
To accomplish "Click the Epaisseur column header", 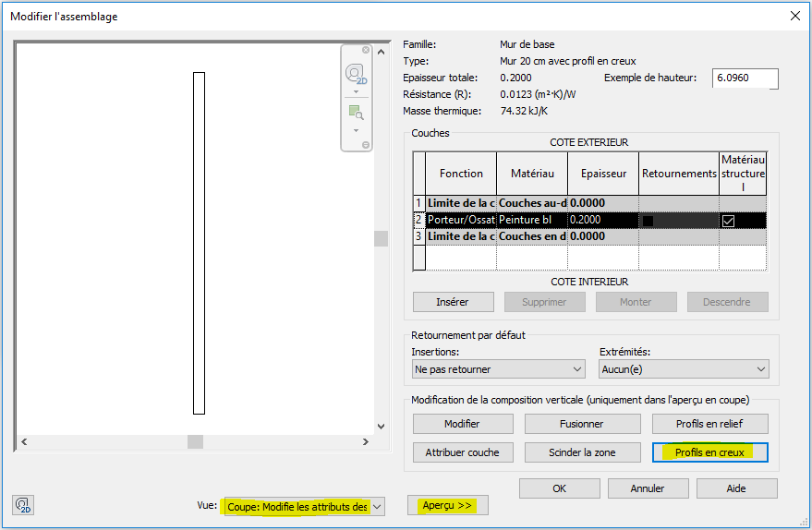I will [602, 174].
